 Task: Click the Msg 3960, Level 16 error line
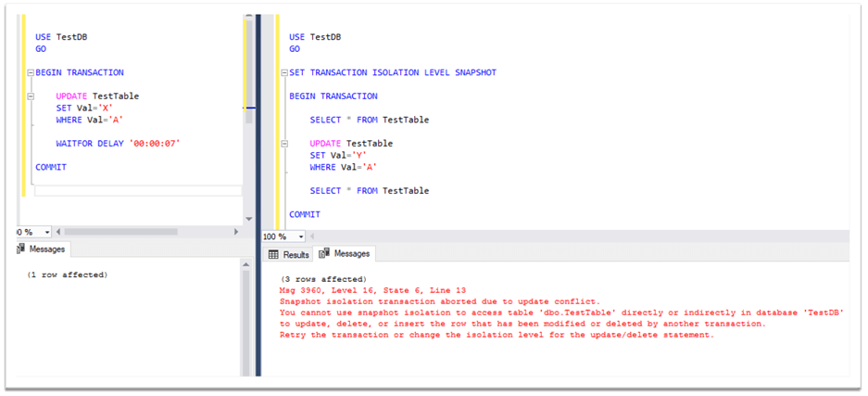tap(372, 291)
